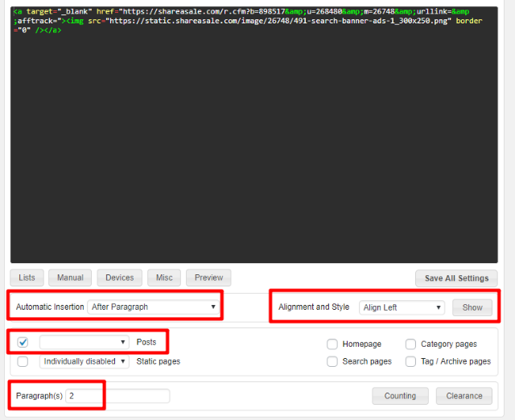Open the Automatic Insertion dropdown

(x=154, y=307)
